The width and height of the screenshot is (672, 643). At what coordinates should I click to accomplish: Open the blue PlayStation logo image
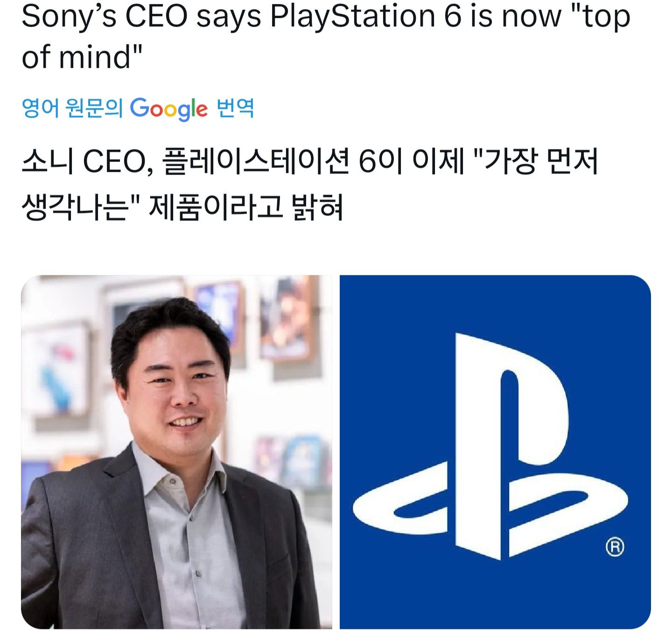tap(495, 452)
